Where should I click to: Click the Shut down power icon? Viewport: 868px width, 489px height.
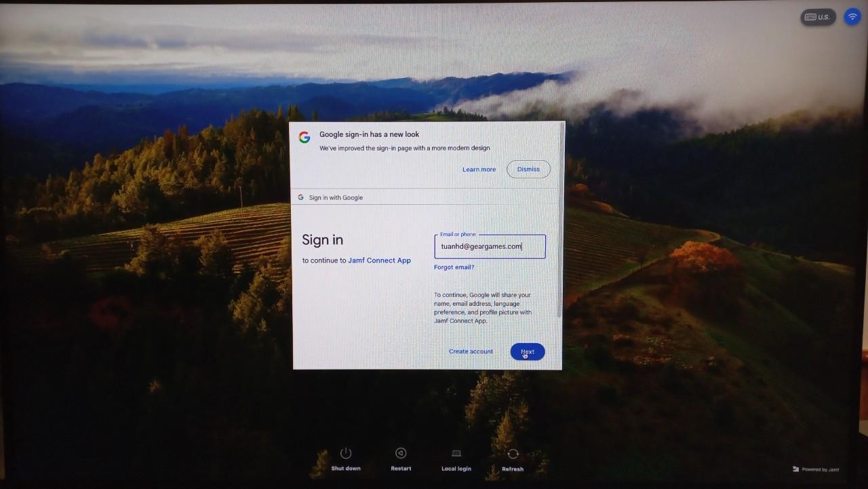tap(345, 454)
